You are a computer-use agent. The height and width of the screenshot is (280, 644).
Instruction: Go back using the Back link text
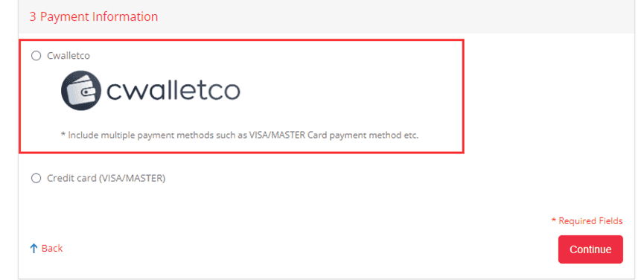point(52,249)
